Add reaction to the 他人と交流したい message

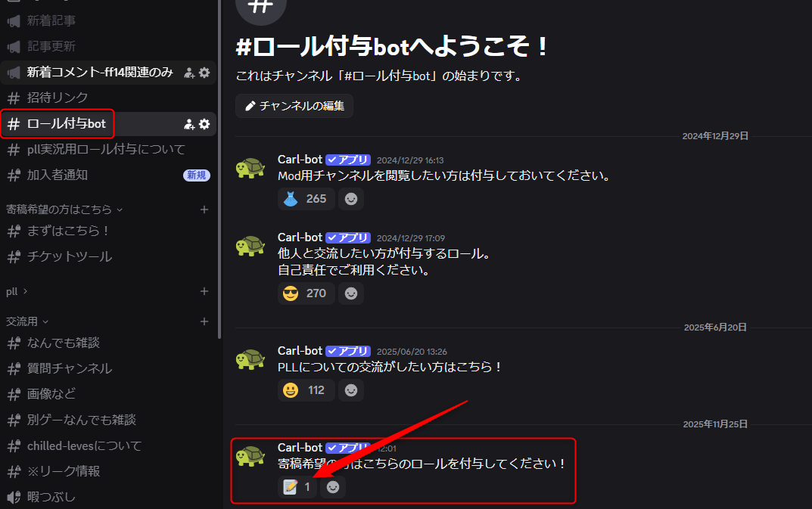(x=351, y=293)
